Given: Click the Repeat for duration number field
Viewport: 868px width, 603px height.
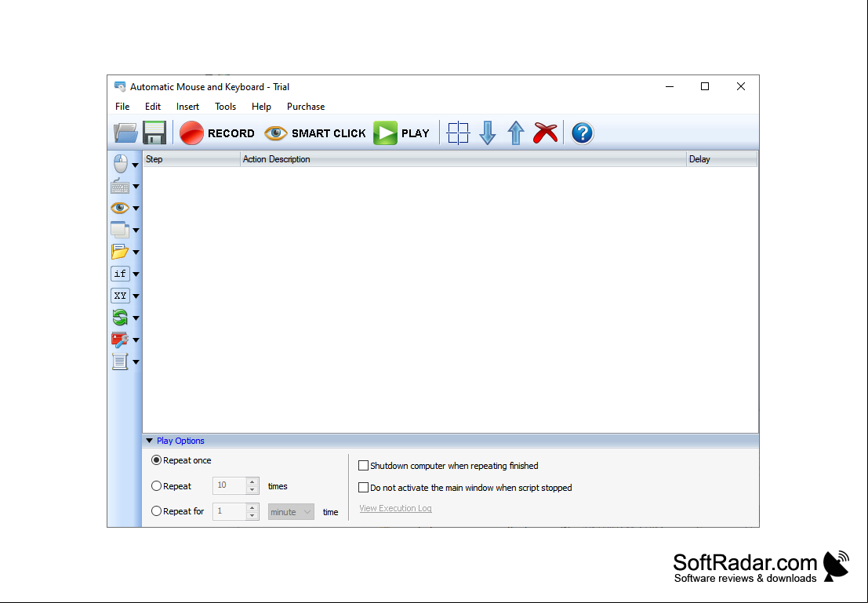Looking at the screenshot, I should (229, 511).
